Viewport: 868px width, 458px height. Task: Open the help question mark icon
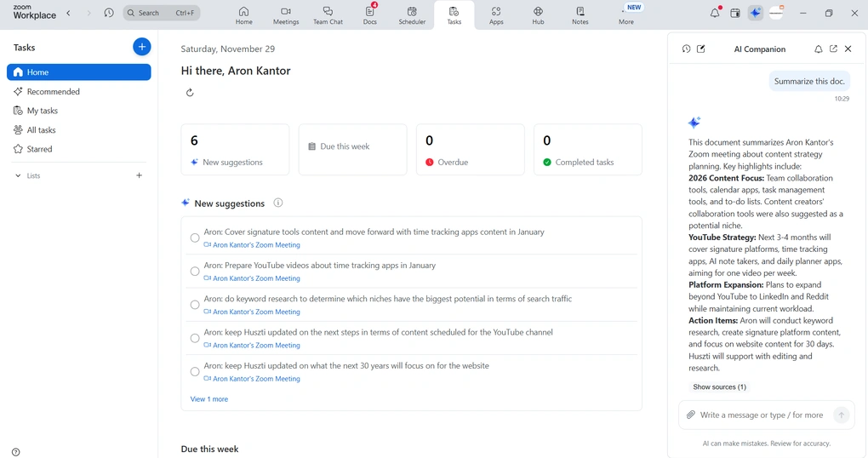coord(16,452)
